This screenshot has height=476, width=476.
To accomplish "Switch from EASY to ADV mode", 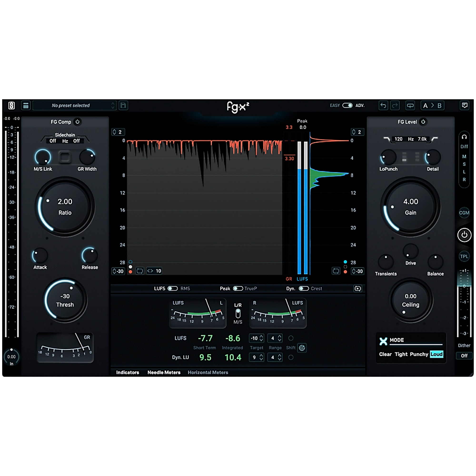I will pyautogui.click(x=348, y=105).
